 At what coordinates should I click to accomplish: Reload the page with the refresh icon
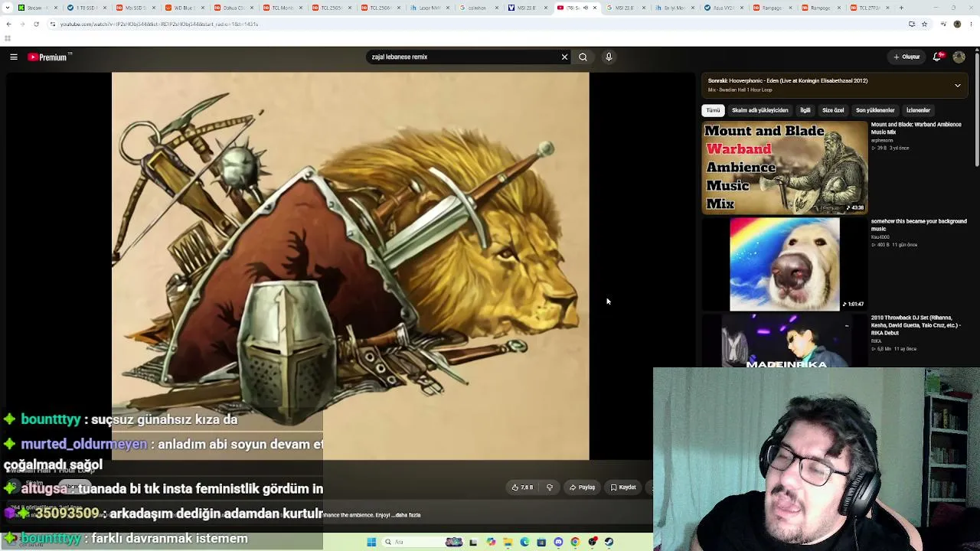coord(36,24)
